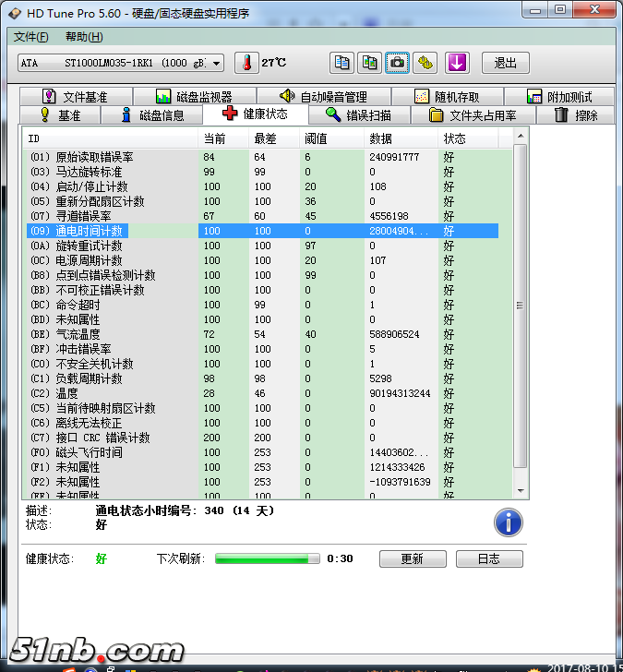Click the camera save screenshot icon

[397, 63]
